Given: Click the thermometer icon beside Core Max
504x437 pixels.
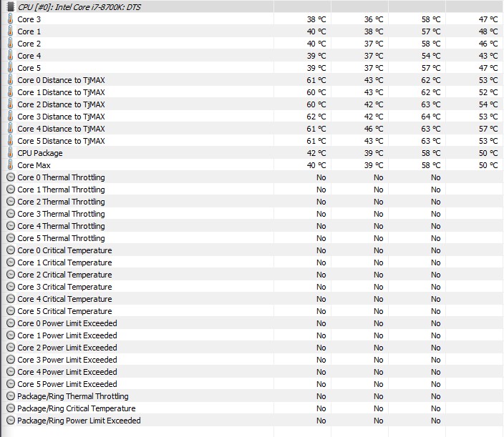Looking at the screenshot, I should [10, 165].
